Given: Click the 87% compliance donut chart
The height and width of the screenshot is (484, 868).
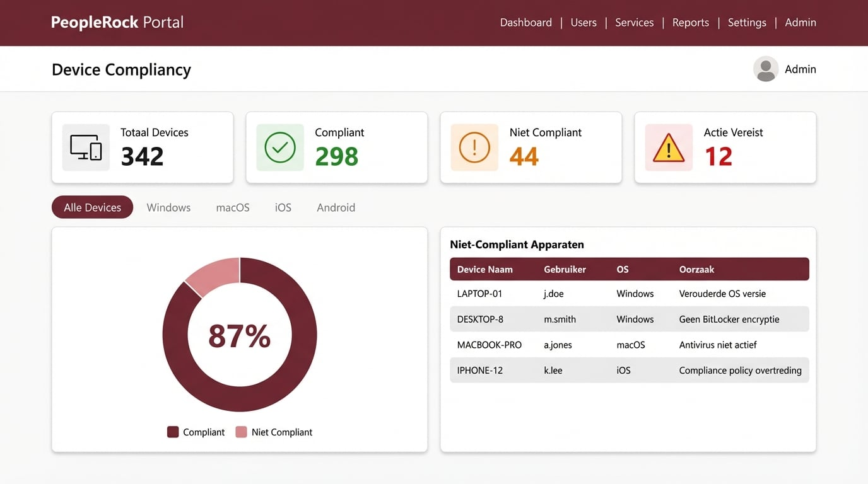Looking at the screenshot, I should tap(240, 334).
